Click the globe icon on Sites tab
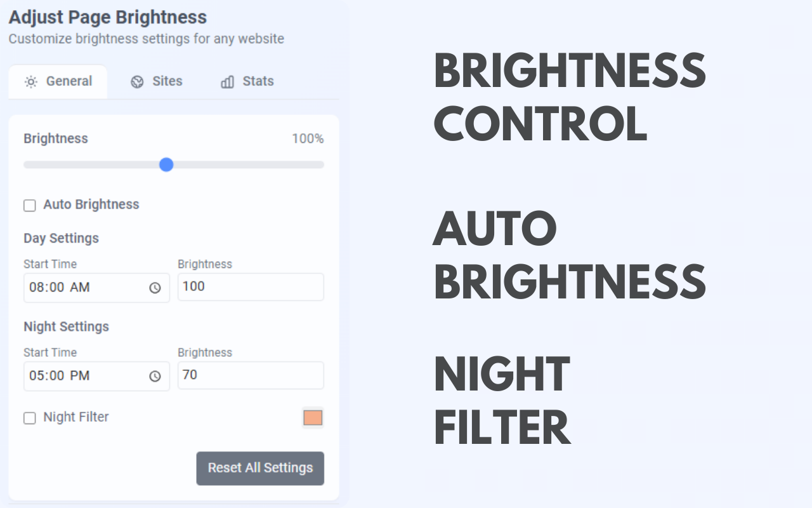The height and width of the screenshot is (508, 812). point(137,82)
